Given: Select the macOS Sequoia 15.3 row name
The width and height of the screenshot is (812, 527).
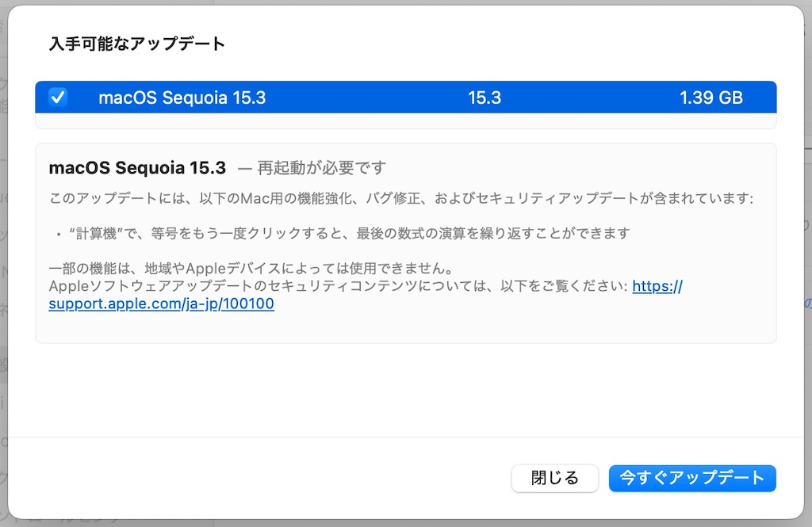Looking at the screenshot, I should 182,97.
